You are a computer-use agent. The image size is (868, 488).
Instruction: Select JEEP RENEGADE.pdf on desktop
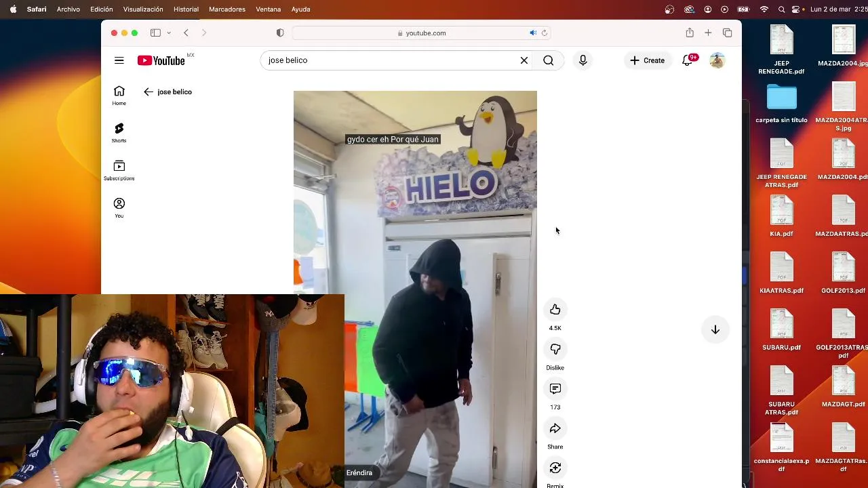coord(781,49)
